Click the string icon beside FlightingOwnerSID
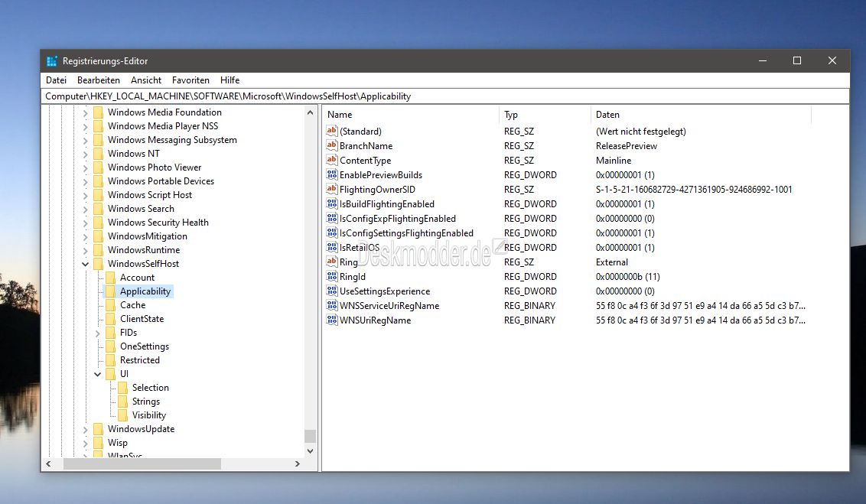The height and width of the screenshot is (504, 866). point(331,189)
